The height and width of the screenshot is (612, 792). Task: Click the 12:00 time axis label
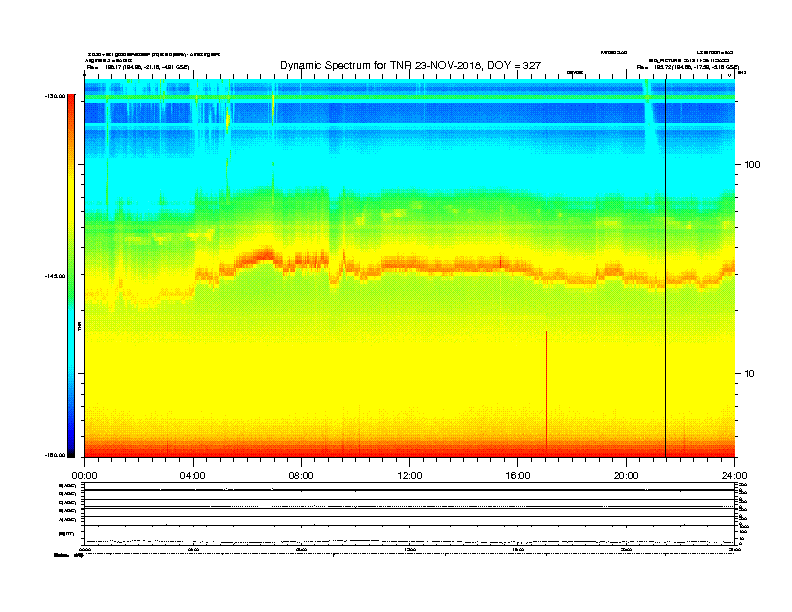pos(410,475)
